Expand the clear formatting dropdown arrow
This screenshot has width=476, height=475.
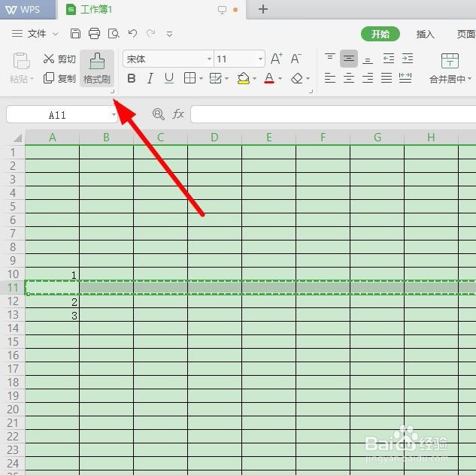(308, 79)
